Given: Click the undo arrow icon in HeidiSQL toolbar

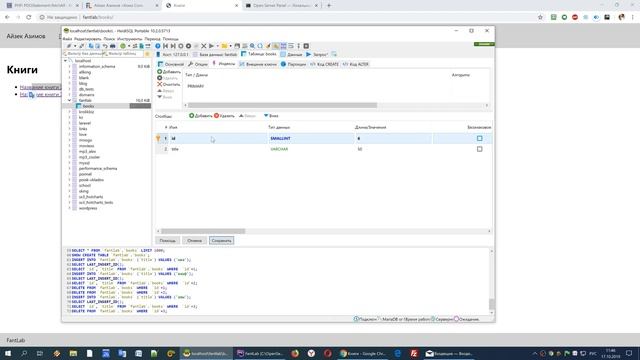Looking at the screenshot, I should point(105,46).
